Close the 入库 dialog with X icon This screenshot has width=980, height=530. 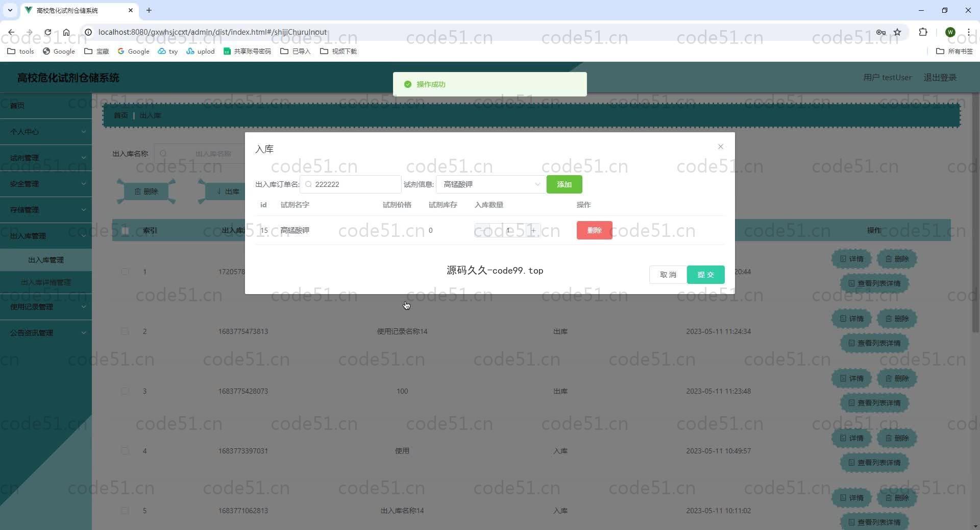pyautogui.click(x=720, y=147)
